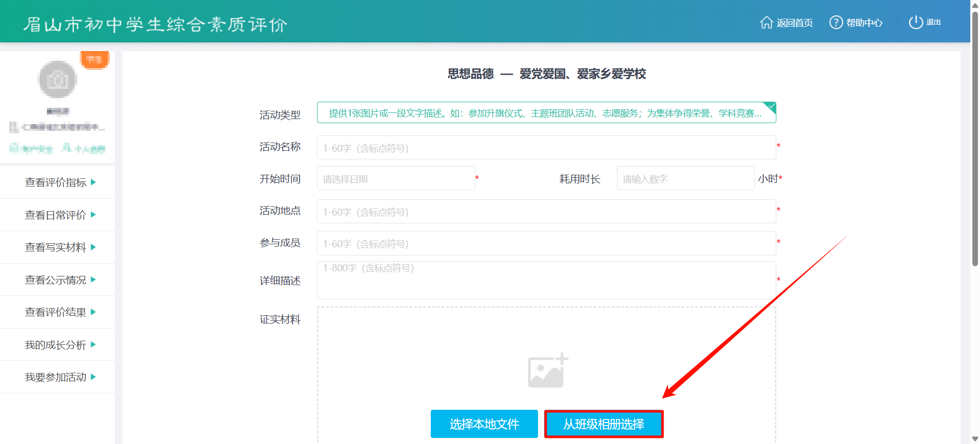Expand arrow next to 我要参加活动

click(x=93, y=377)
